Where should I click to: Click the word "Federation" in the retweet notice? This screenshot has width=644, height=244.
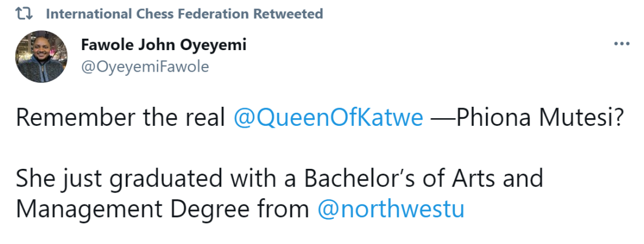(x=216, y=14)
